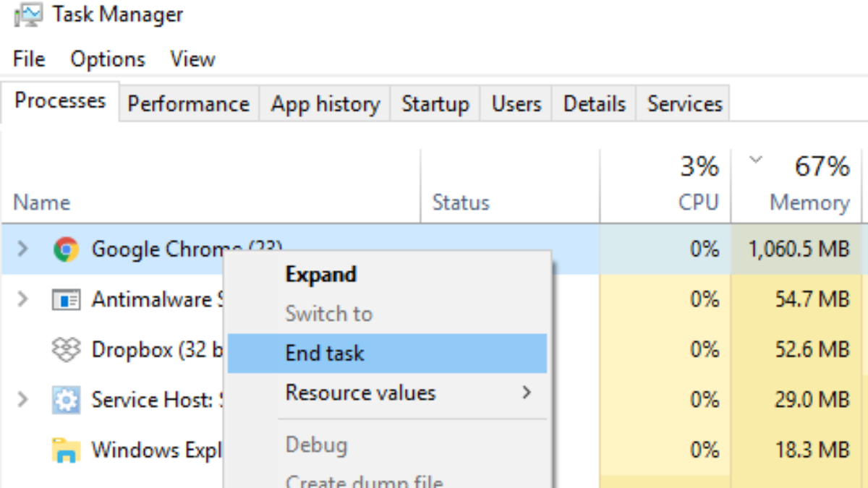Expand the Service Host process group
Image resolution: width=868 pixels, height=488 pixels.
[22, 400]
